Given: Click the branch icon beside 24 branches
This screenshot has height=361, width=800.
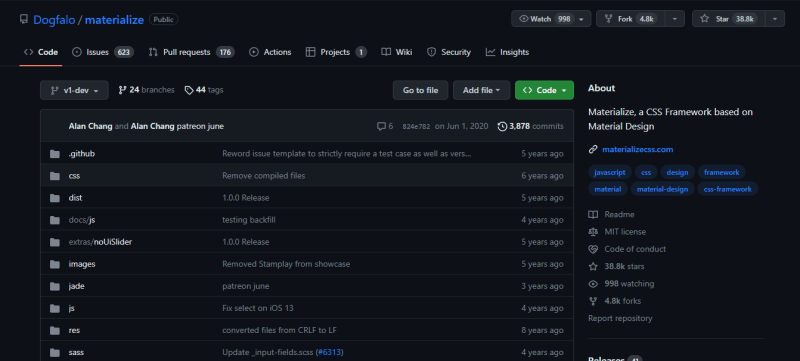Looking at the screenshot, I should [x=122, y=90].
